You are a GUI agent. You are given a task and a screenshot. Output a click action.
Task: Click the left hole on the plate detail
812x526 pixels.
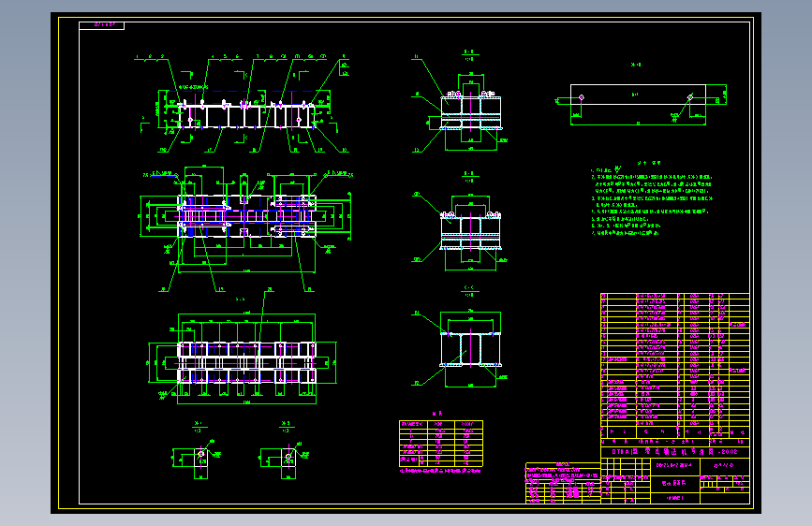click(x=582, y=97)
